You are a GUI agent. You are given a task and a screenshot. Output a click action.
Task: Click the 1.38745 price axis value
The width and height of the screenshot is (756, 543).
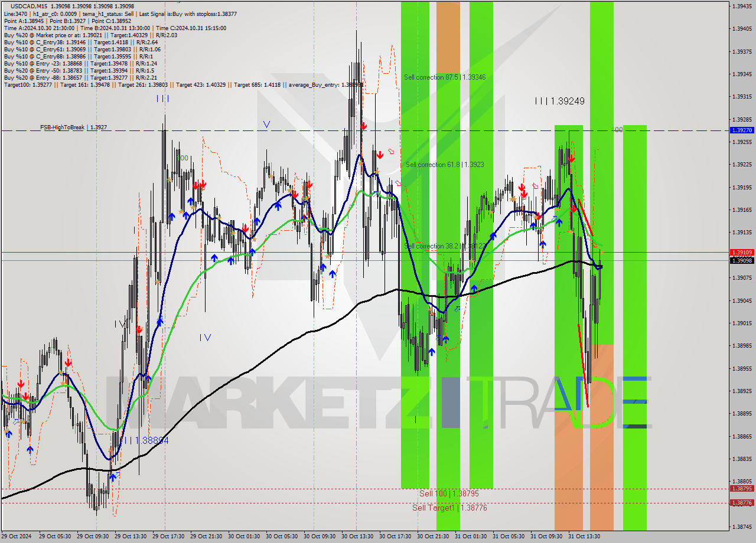coord(741,526)
